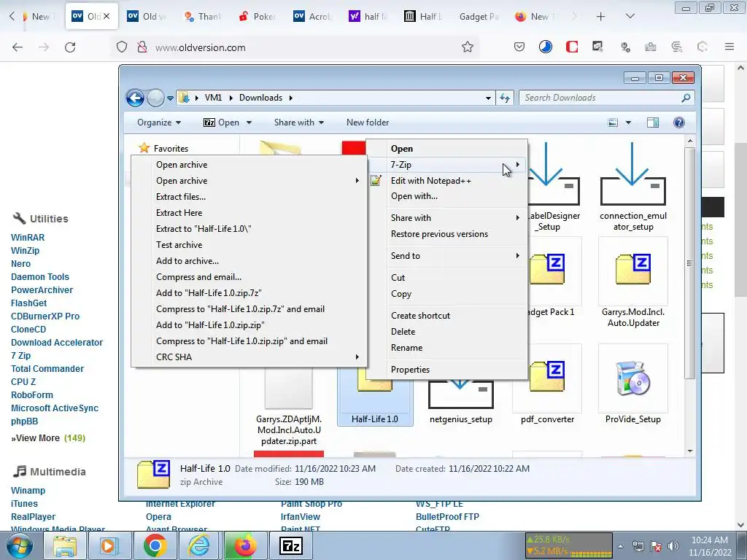Reload the oldversion.com page in Firefox
Viewport: 747px width, 560px height.
[x=70, y=47]
